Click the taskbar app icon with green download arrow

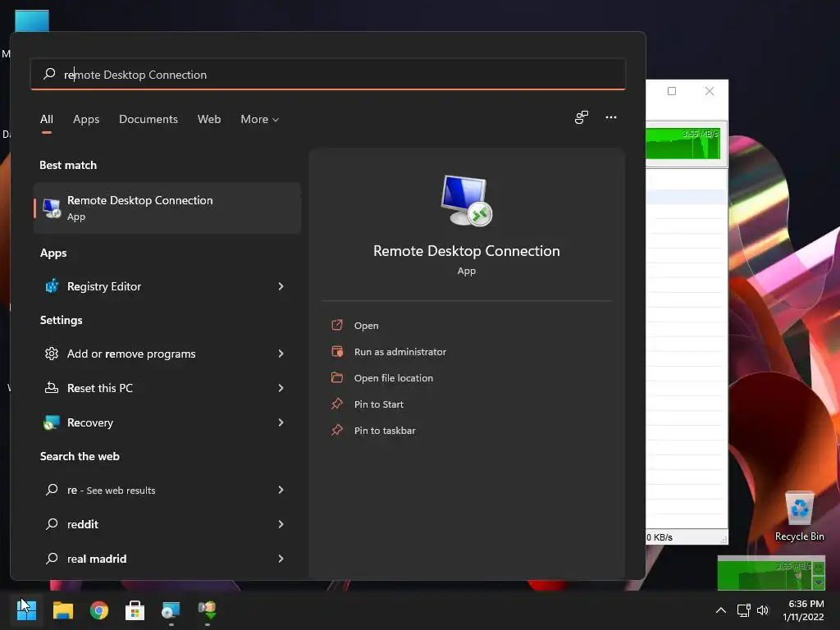pyautogui.click(x=208, y=609)
